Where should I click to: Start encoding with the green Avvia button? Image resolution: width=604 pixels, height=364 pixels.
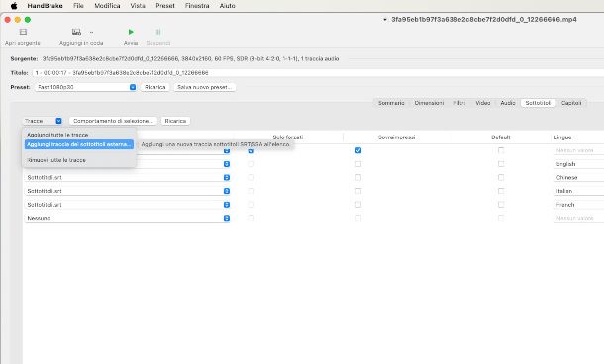point(131,32)
